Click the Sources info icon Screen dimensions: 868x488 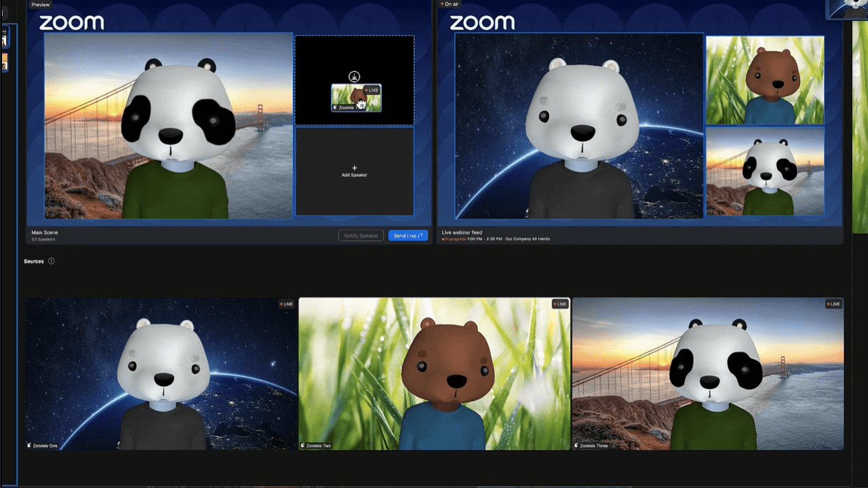52,261
